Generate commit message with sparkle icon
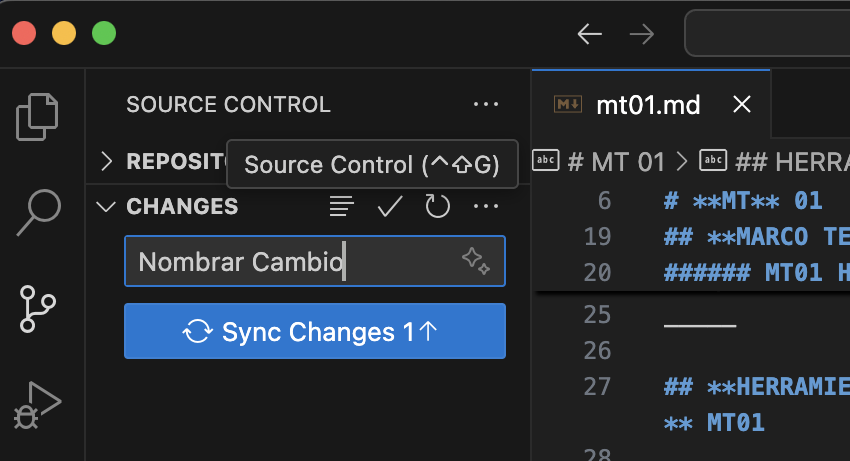Image resolution: width=850 pixels, height=461 pixels. pos(476,261)
